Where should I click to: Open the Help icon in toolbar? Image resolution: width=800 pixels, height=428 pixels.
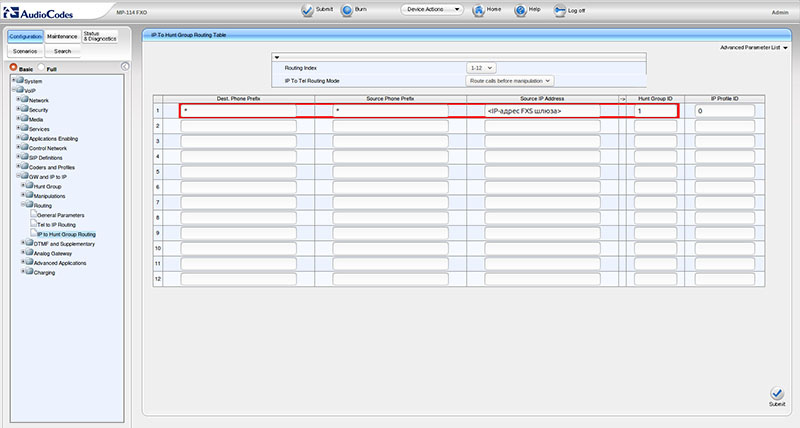[520, 10]
